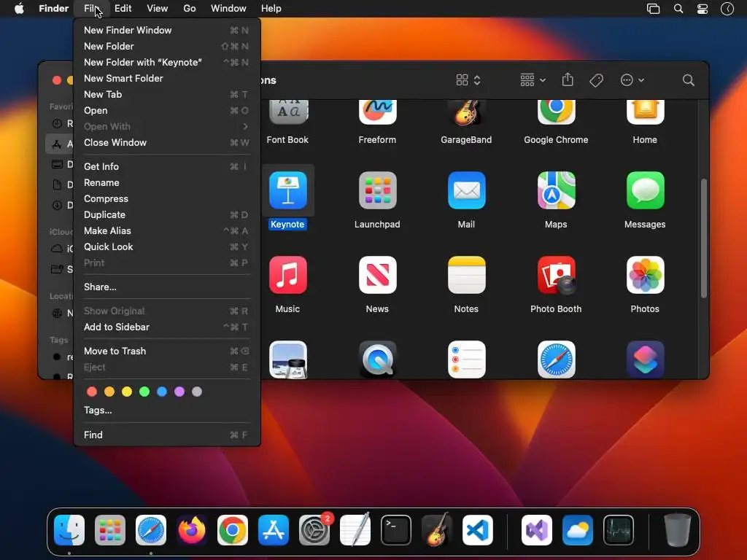
Task: Choose New Tab menu item
Action: coord(166,94)
